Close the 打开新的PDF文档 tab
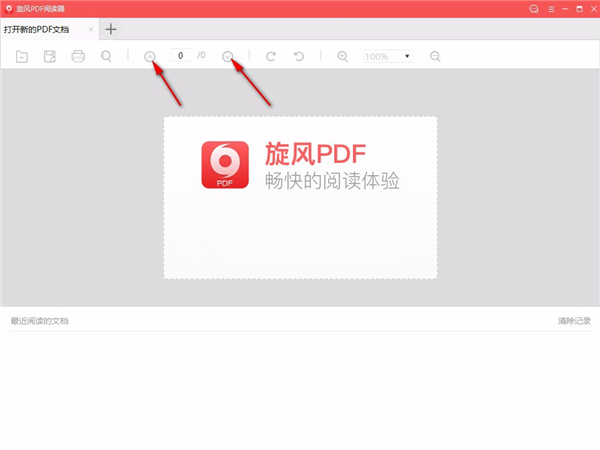The width and height of the screenshot is (600, 450). pyautogui.click(x=91, y=29)
